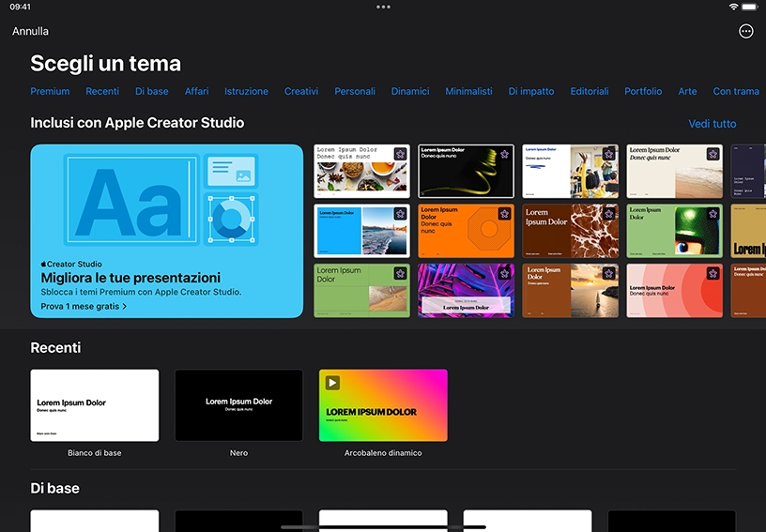Pick the orange octagon premium theme
Screen dimensions: 766x532
pyautogui.click(x=466, y=231)
